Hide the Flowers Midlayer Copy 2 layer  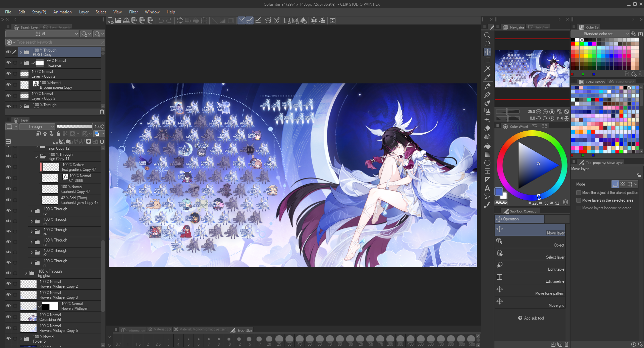point(8,284)
